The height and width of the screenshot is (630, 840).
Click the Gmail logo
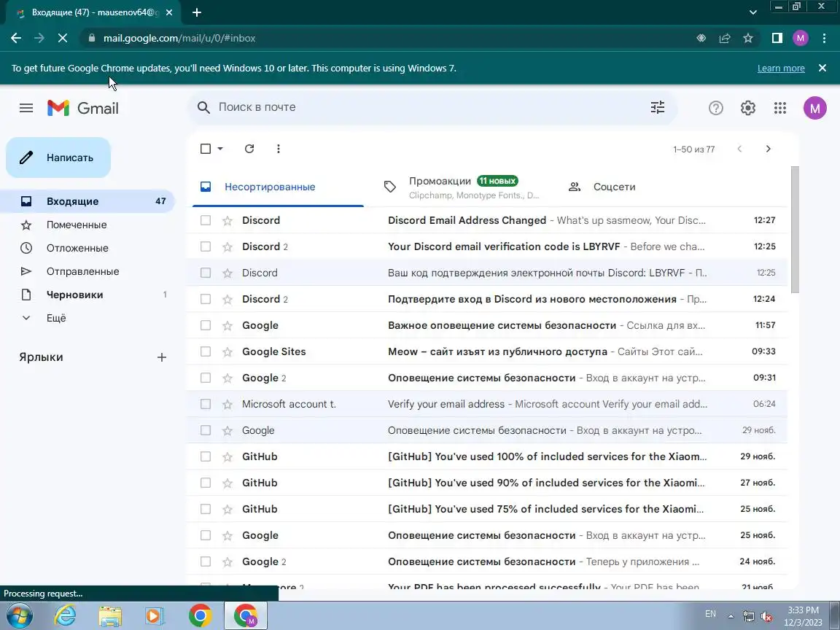click(x=83, y=108)
